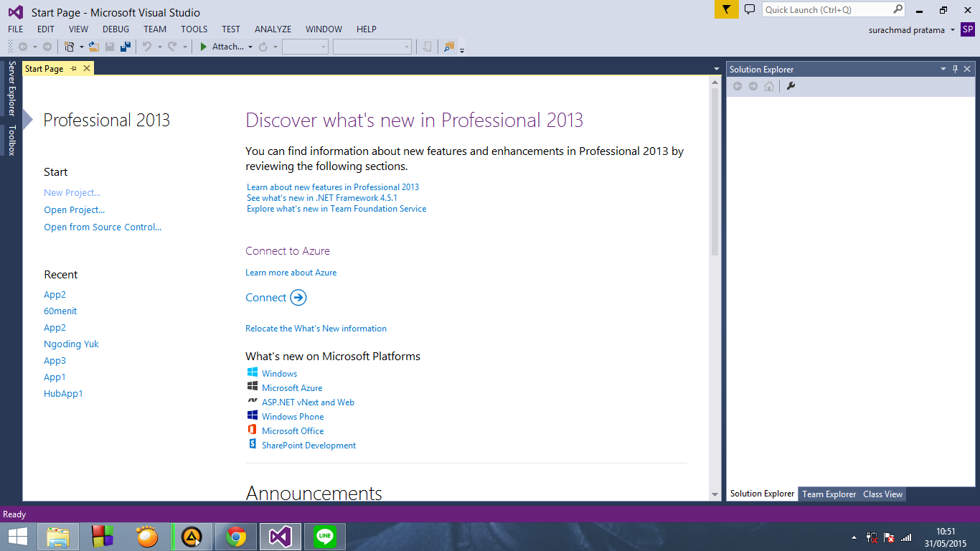
Task: Click the Navigate Backward toolbar arrow
Action: point(22,47)
